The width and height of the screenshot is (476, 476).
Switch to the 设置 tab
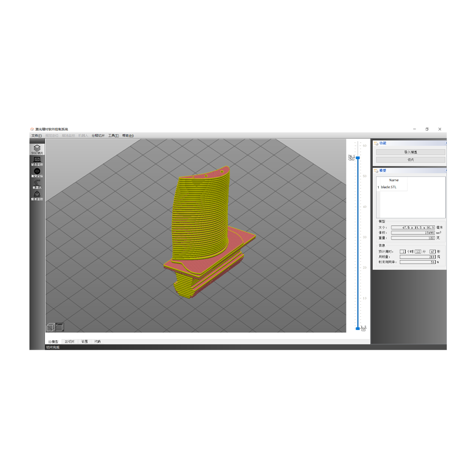[x=84, y=342]
